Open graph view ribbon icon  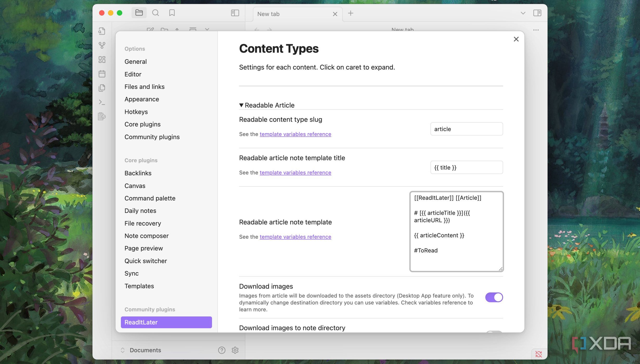[x=102, y=45]
